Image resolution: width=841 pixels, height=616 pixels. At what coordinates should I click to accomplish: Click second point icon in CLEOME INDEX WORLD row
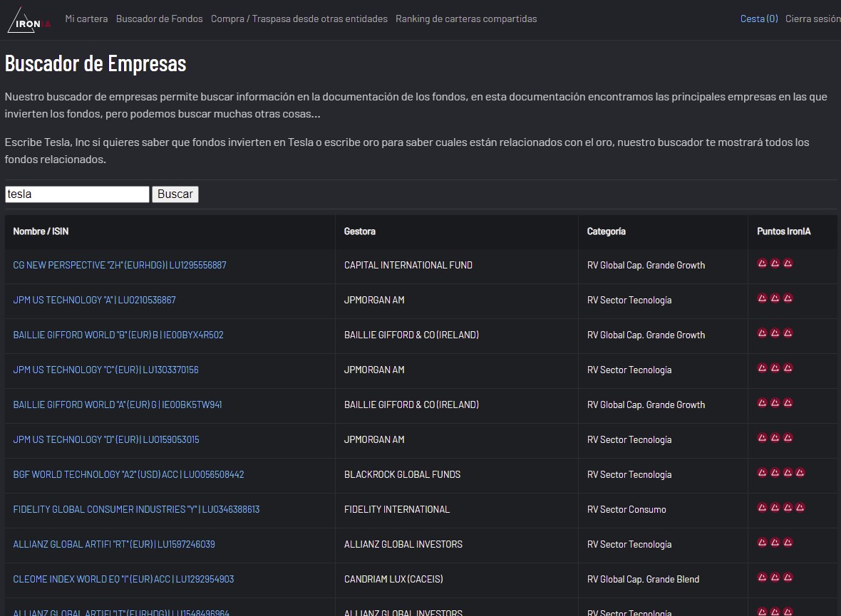[775, 577]
